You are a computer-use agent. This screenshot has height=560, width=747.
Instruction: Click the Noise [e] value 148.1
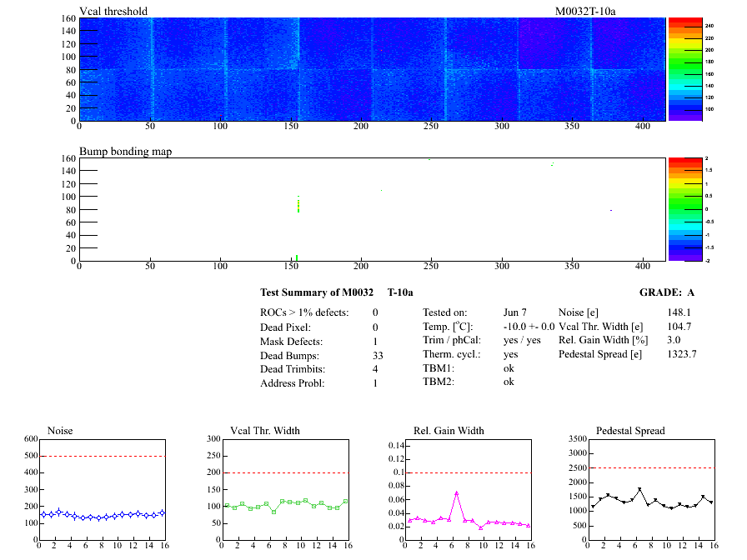click(x=680, y=312)
